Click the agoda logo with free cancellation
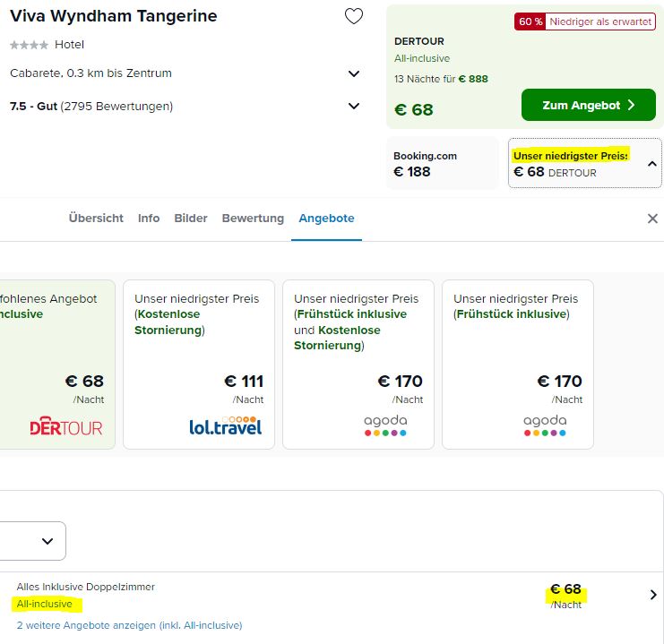The width and height of the screenshot is (664, 644). click(385, 425)
